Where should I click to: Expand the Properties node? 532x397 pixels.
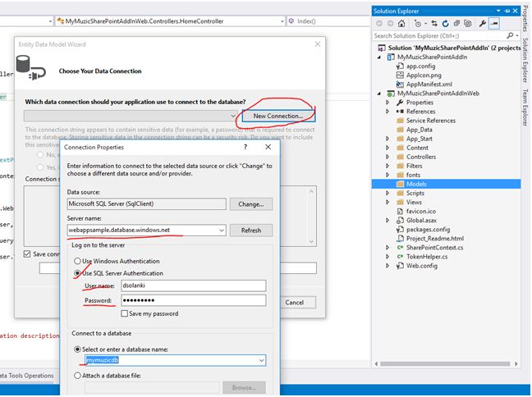388,103
